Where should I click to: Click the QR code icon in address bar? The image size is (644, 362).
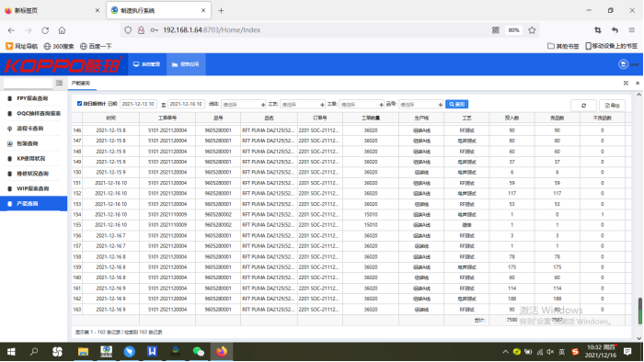pyautogui.click(x=496, y=30)
